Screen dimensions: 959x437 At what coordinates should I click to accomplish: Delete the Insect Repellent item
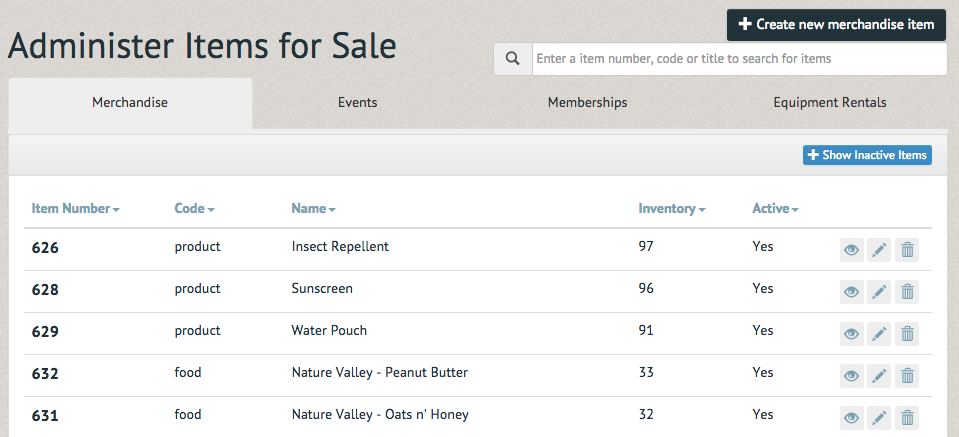908,250
